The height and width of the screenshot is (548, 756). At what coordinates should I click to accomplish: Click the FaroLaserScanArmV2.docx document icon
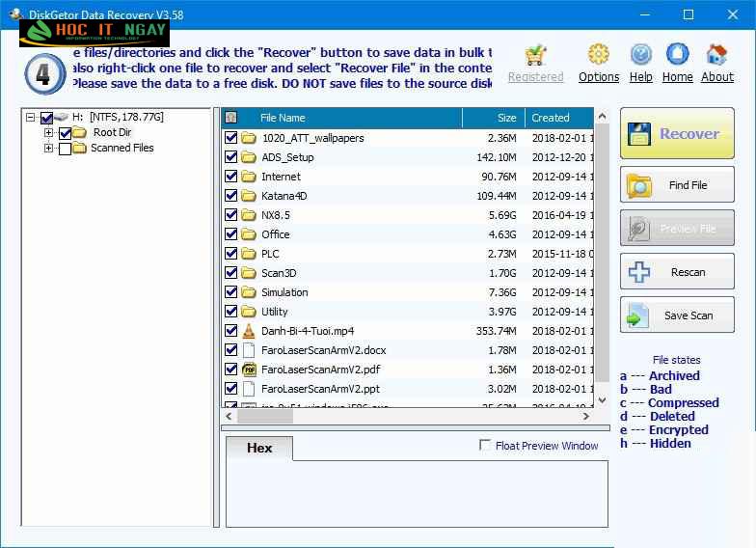[x=249, y=350]
